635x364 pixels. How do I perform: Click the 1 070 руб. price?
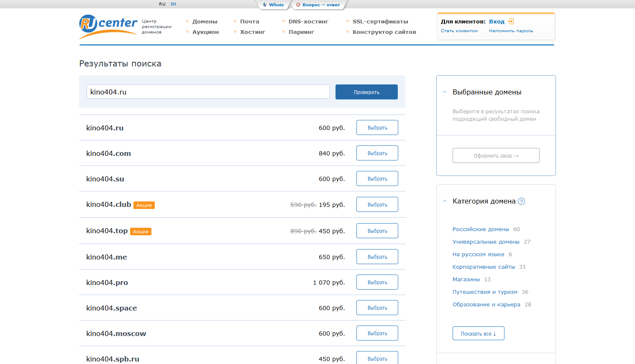329,283
